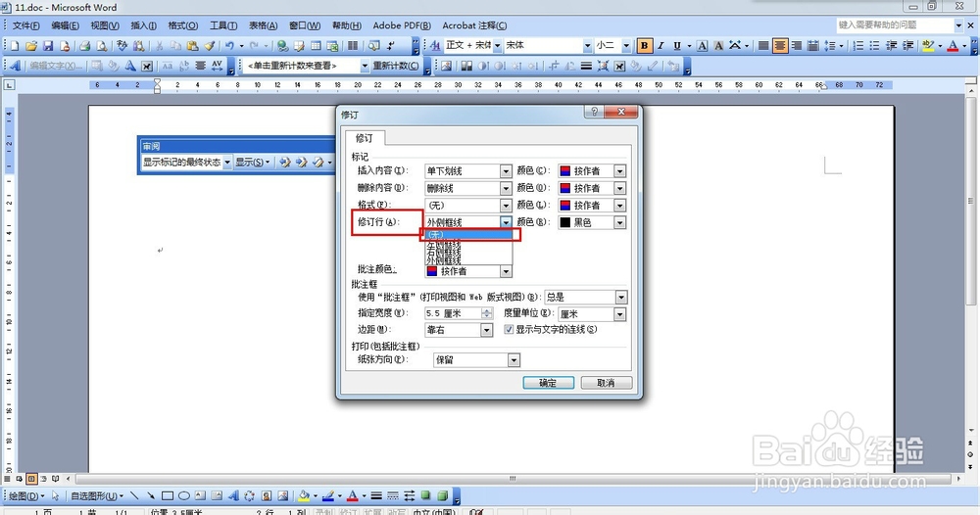The width and height of the screenshot is (980, 515).
Task: Run spelling and grammar check icon
Action: (122, 46)
